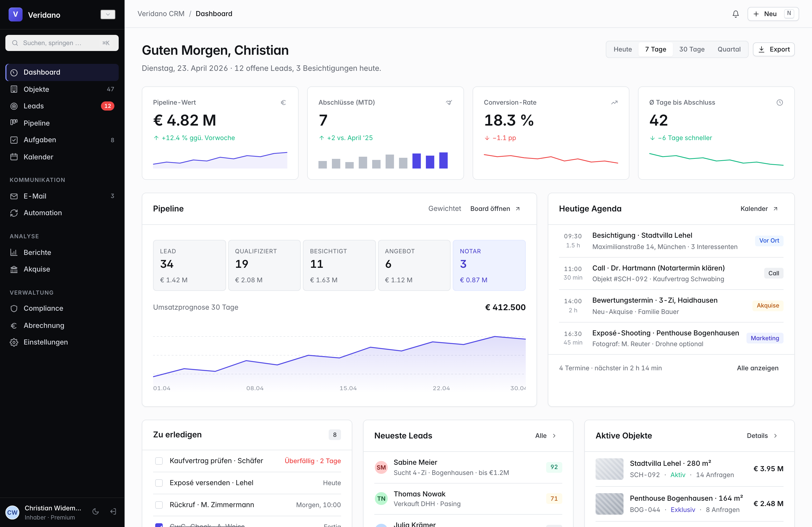Click the TN avatar of Thomas Nowak

click(x=381, y=499)
